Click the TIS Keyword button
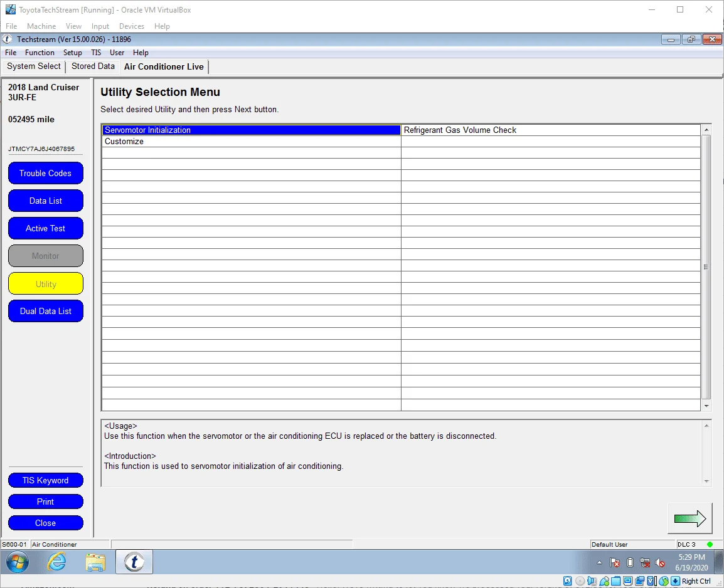 point(45,481)
